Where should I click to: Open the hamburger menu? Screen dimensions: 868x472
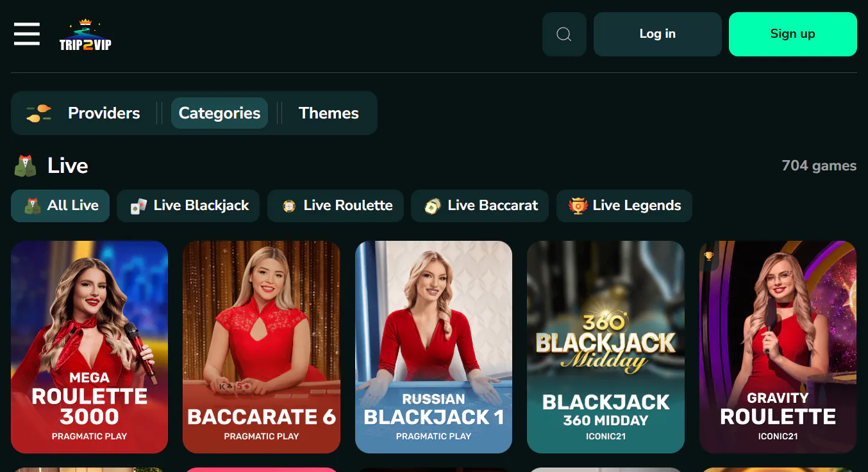pos(27,34)
